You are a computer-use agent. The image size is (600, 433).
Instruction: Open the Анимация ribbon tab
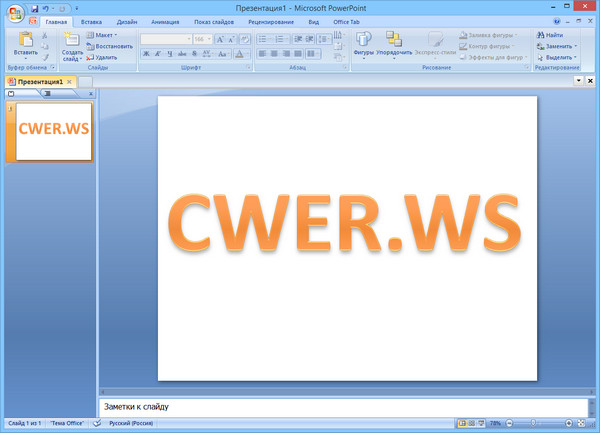coord(165,22)
